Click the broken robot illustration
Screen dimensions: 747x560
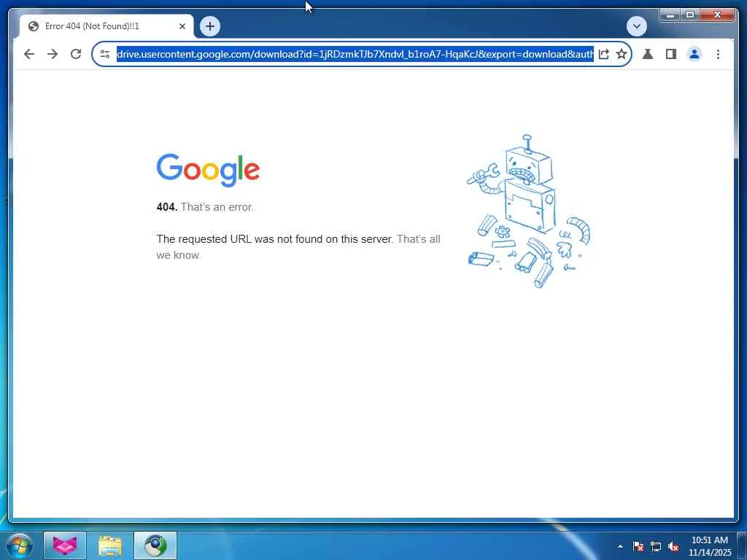tap(528, 211)
